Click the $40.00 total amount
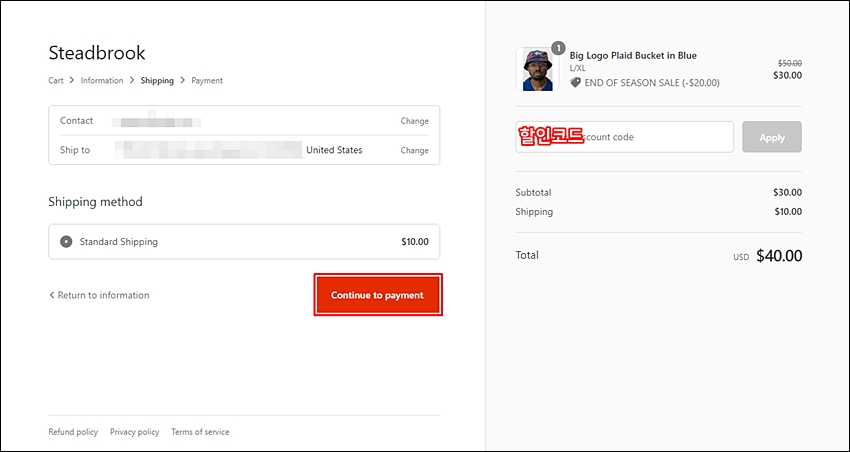The image size is (850, 452). (x=779, y=256)
